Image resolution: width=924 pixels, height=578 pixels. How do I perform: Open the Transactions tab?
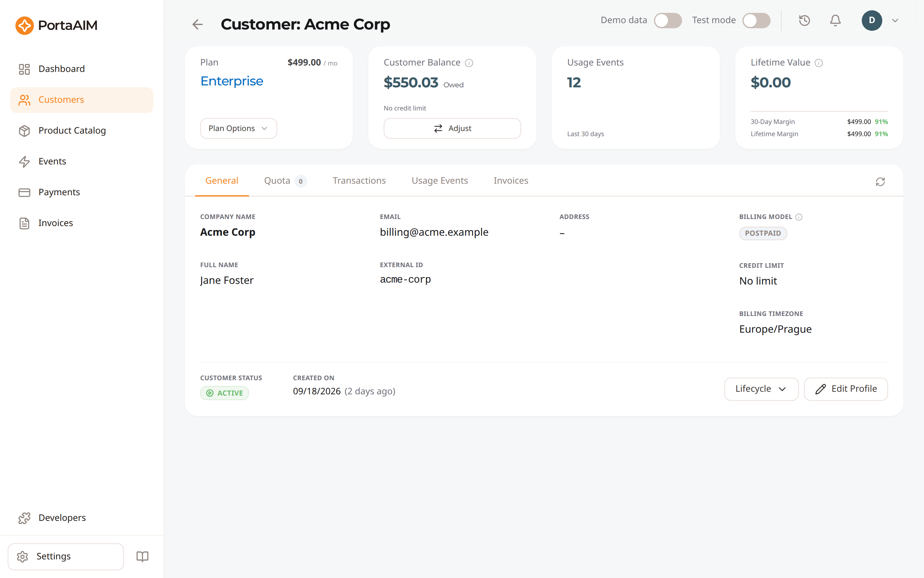pyautogui.click(x=359, y=180)
